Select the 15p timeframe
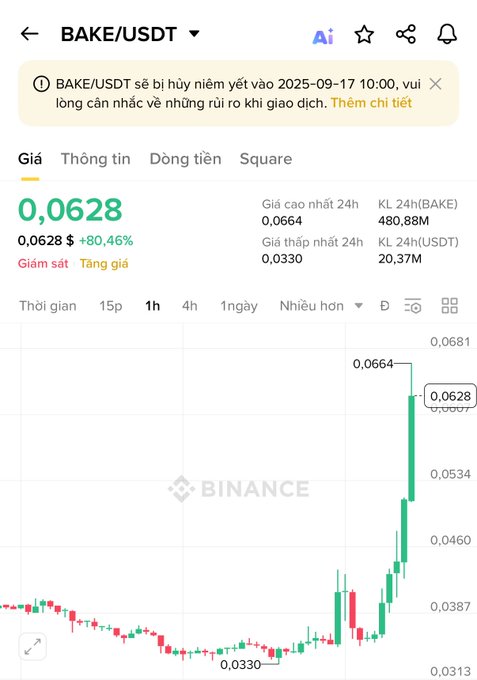This screenshot has width=477, height=680. [x=111, y=306]
